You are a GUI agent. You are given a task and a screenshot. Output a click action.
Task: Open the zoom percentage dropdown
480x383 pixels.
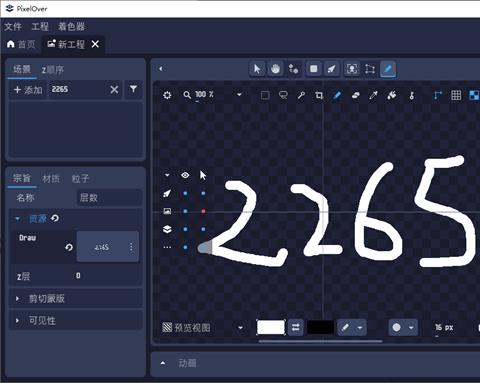(239, 95)
